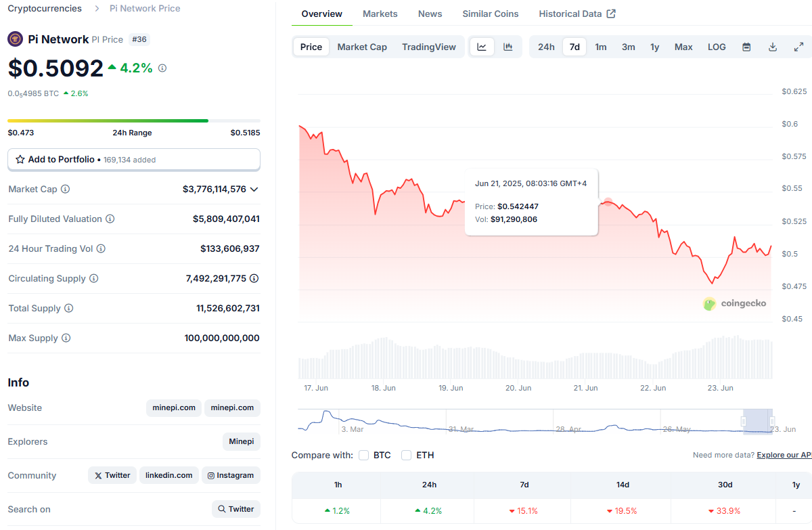Click the 30d -33.9% change cell
Image resolution: width=812 pixels, height=530 pixels.
click(x=724, y=511)
